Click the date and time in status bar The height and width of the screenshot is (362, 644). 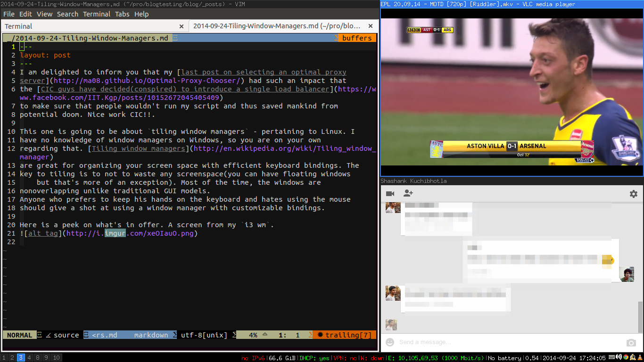(573, 358)
